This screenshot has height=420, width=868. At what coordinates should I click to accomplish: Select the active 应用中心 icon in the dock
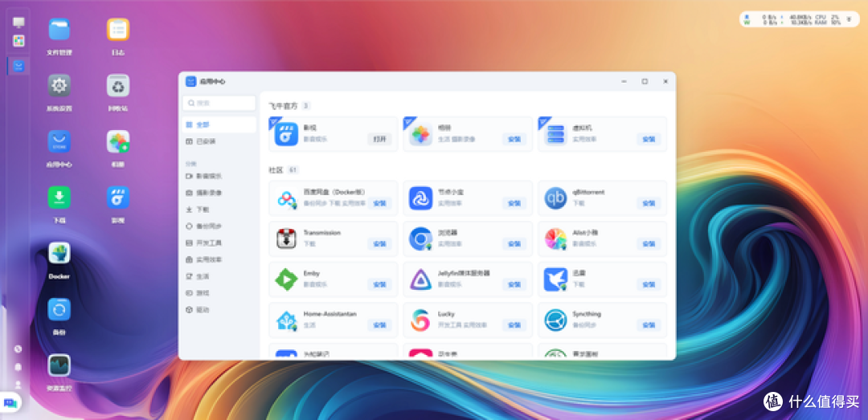18,67
